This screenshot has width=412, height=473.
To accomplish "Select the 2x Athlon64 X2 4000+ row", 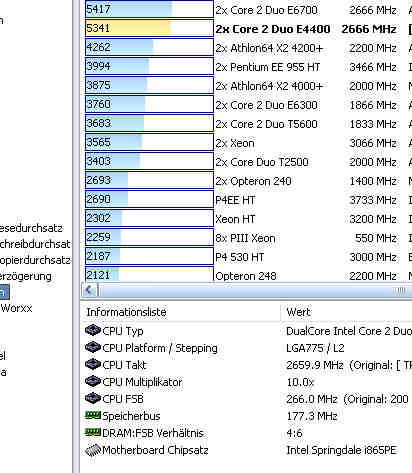I will coord(248,86).
